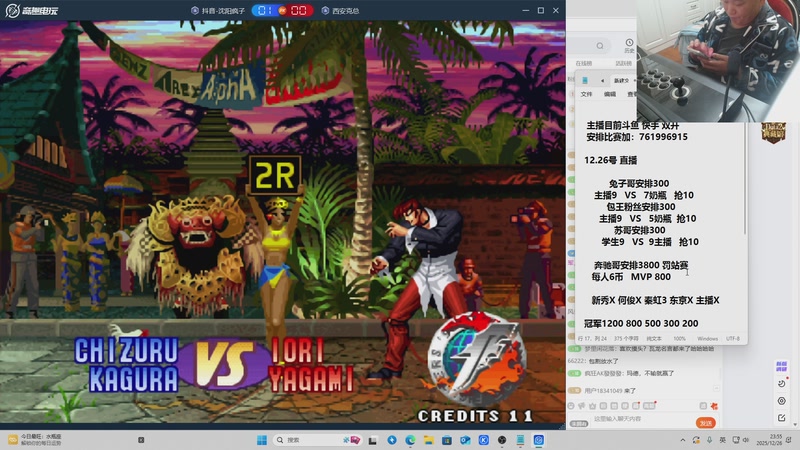Click the chat message from 疯狂AK

[x=621, y=373]
